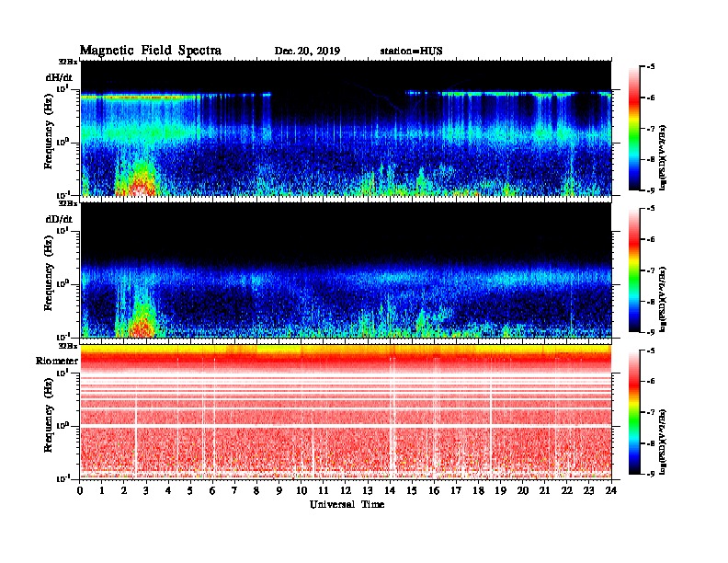Click "-6" tick on dH/dt color bar
The image size is (728, 563).
tap(651, 98)
